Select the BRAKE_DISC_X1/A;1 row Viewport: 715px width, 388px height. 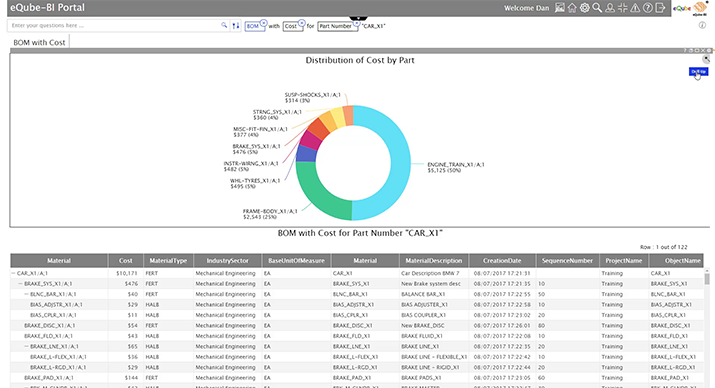click(x=357, y=326)
